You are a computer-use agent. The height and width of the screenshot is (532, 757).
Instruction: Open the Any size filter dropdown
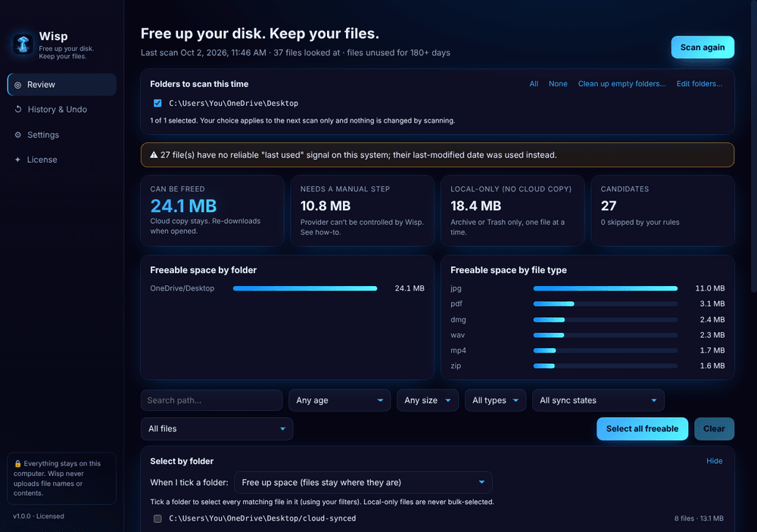click(427, 400)
